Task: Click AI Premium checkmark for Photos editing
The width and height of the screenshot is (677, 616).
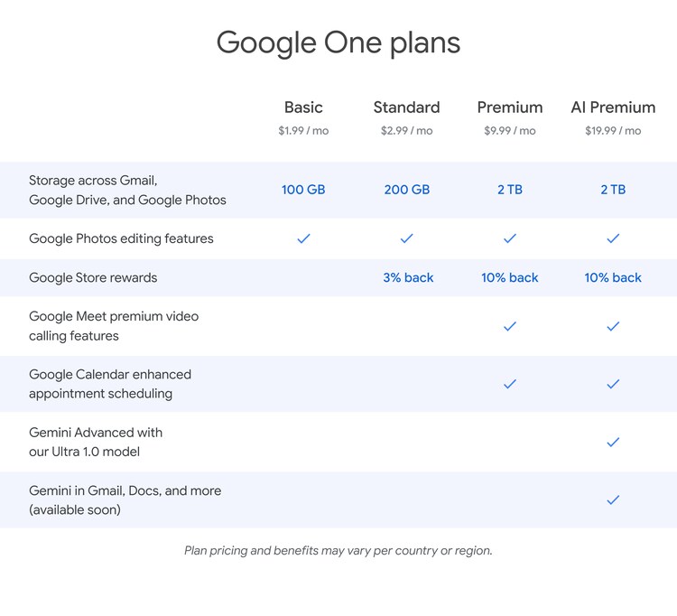Action: pyautogui.click(x=613, y=238)
